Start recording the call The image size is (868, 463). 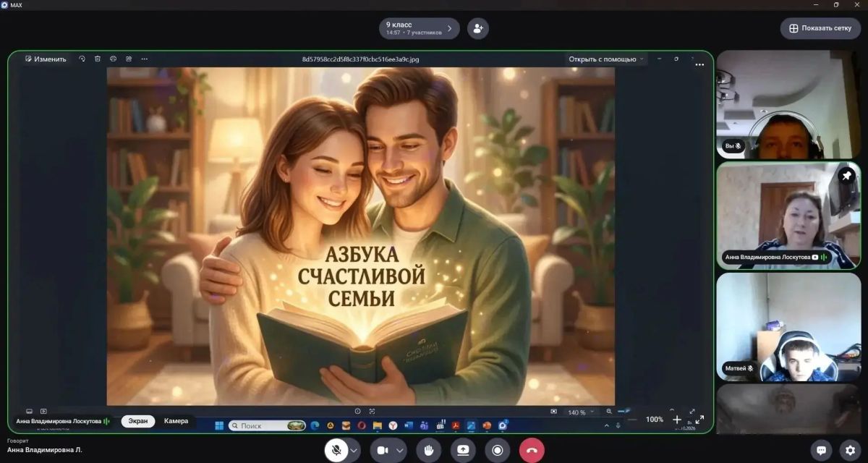pos(497,450)
